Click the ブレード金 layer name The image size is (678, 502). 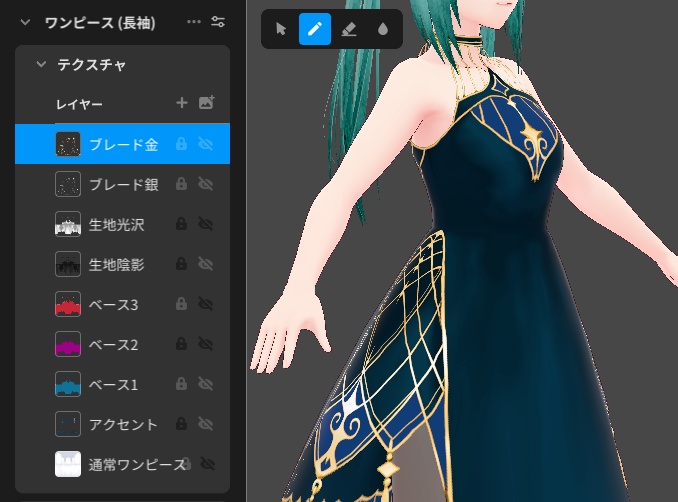pos(124,144)
